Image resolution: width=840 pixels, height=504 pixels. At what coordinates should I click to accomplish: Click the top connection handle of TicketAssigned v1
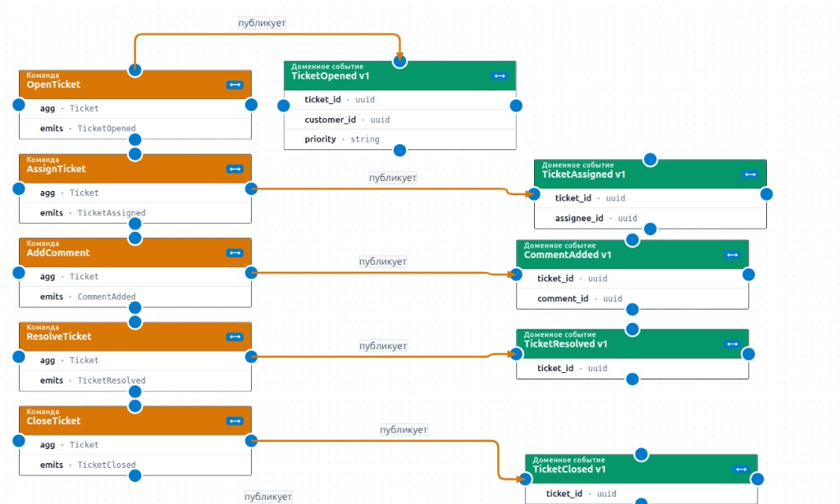[x=651, y=160]
